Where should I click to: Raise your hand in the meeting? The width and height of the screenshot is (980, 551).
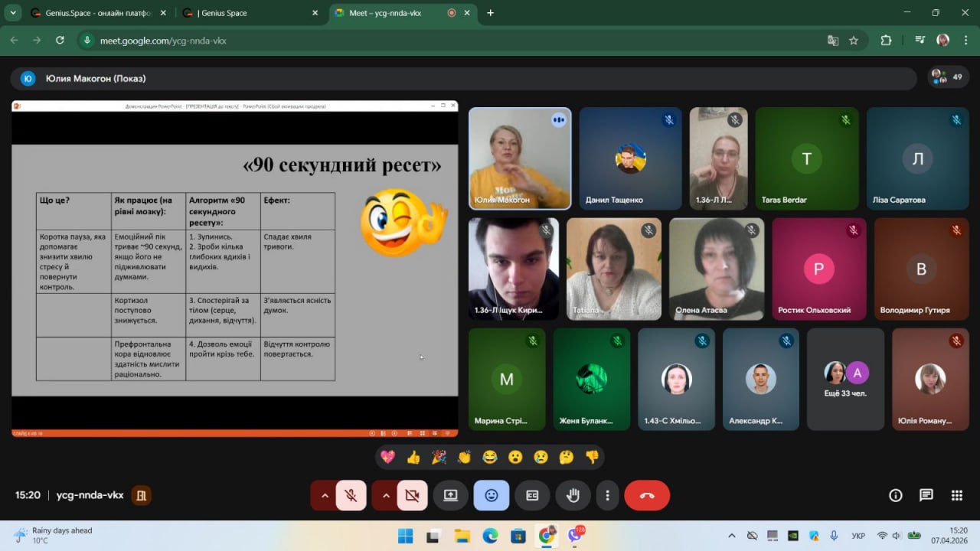(573, 495)
